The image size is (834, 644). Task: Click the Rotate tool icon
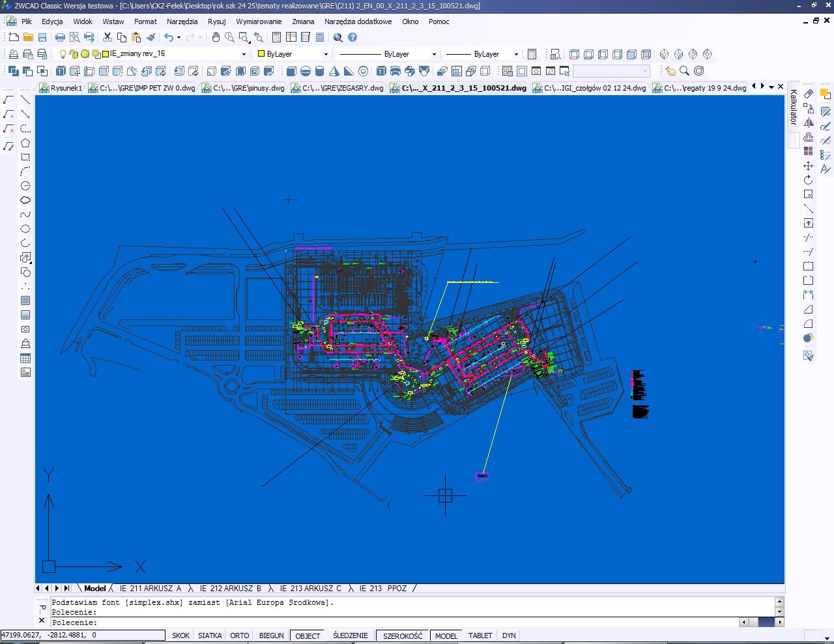pos(809,180)
